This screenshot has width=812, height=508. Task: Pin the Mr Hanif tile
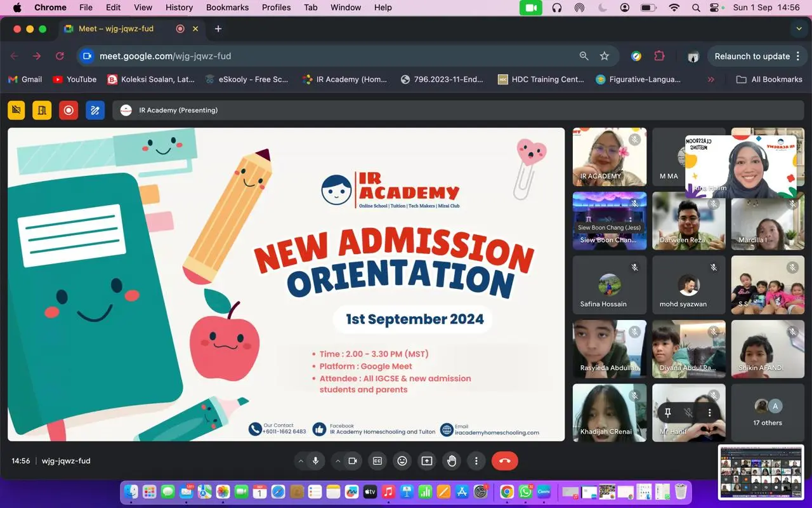tap(667, 413)
